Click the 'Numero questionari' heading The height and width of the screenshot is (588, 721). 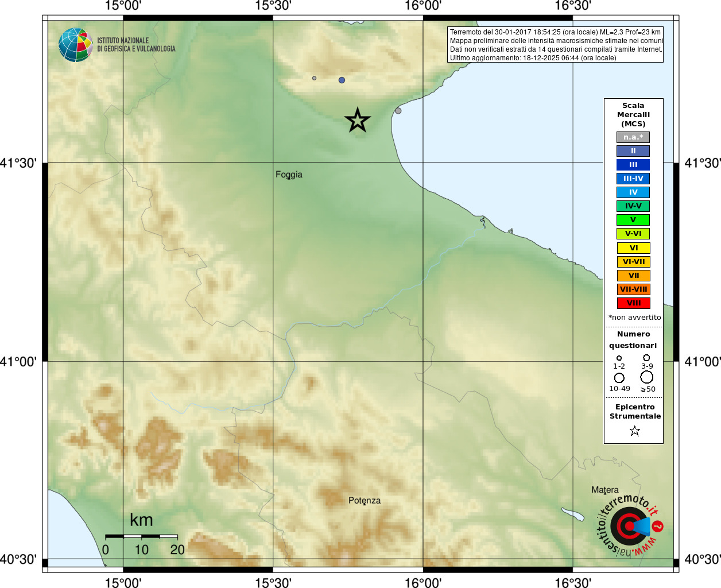(x=633, y=340)
